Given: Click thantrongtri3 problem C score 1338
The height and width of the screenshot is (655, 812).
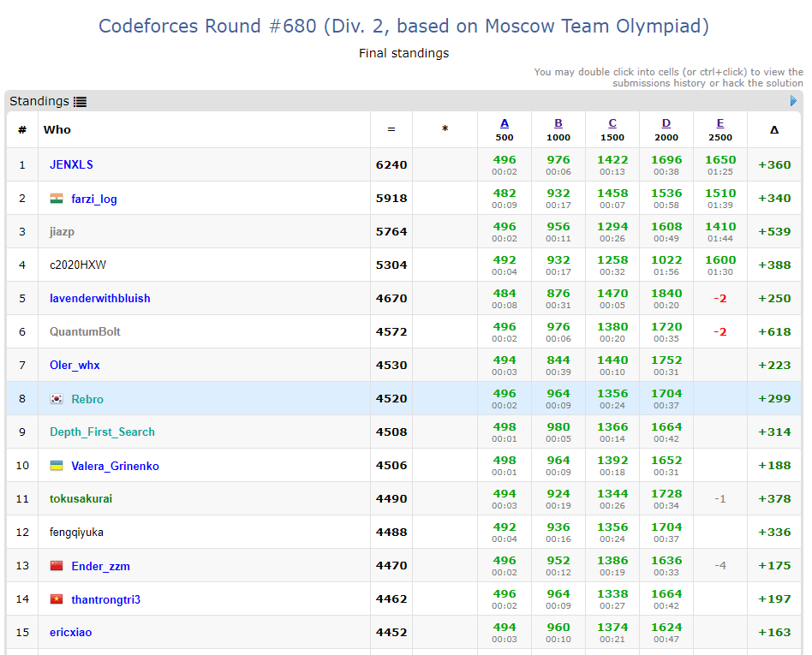Looking at the screenshot, I should click(612, 594).
